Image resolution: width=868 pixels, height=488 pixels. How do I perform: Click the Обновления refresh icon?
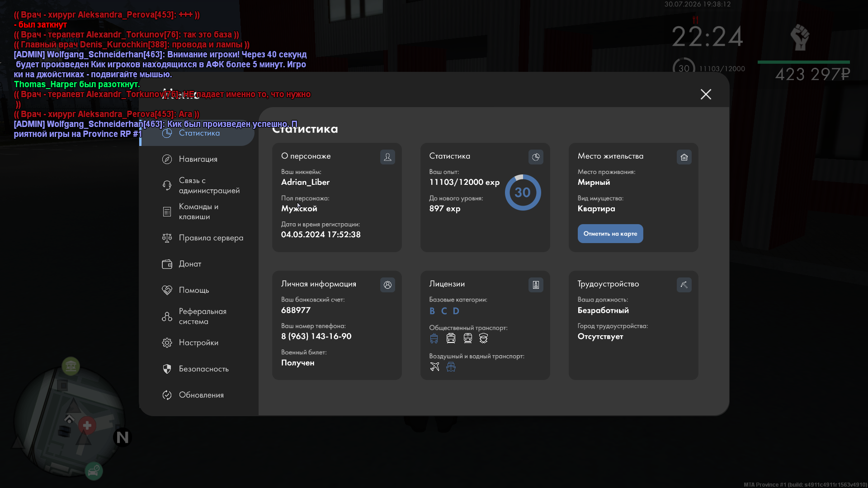point(167,395)
